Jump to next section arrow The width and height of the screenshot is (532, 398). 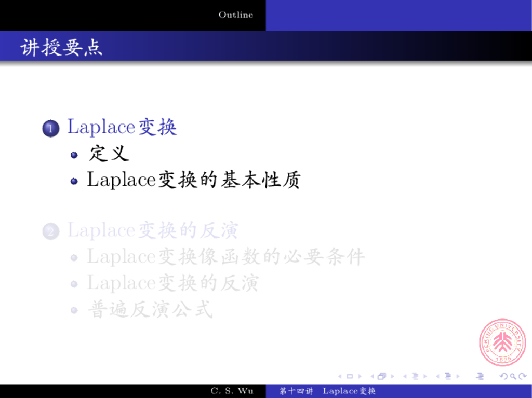pos(457,376)
